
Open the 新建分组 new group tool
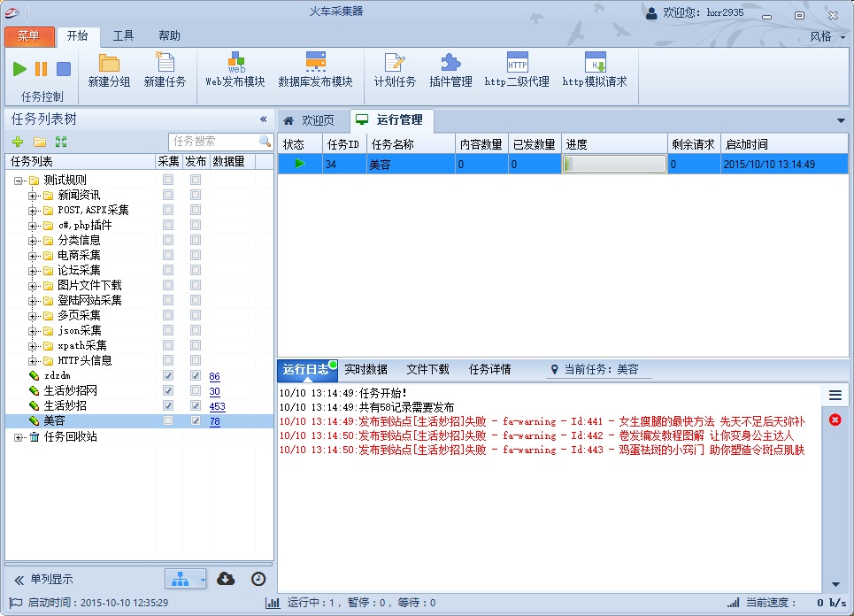coord(109,71)
